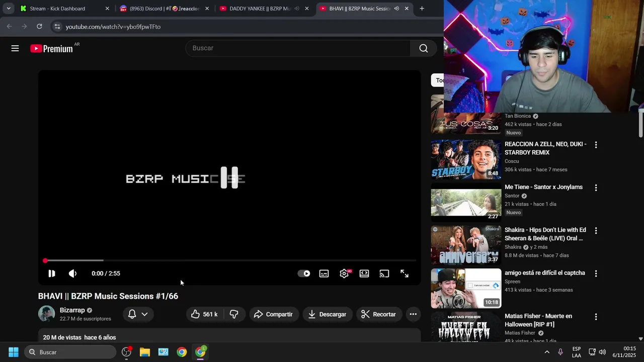Open the notification bell dropdown for Bizarrap
Screen dimensions: 644x362
click(138, 314)
